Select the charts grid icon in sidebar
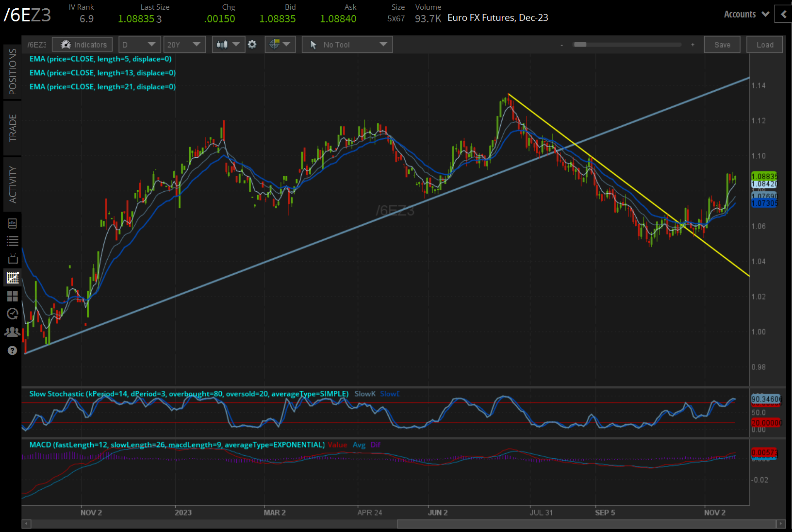The height and width of the screenshot is (532, 792). 13,278
